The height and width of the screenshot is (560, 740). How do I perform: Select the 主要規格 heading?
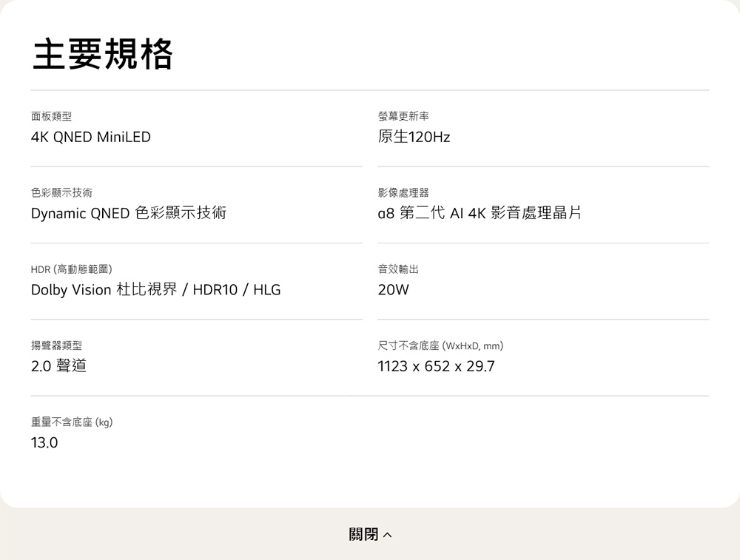coord(103,54)
